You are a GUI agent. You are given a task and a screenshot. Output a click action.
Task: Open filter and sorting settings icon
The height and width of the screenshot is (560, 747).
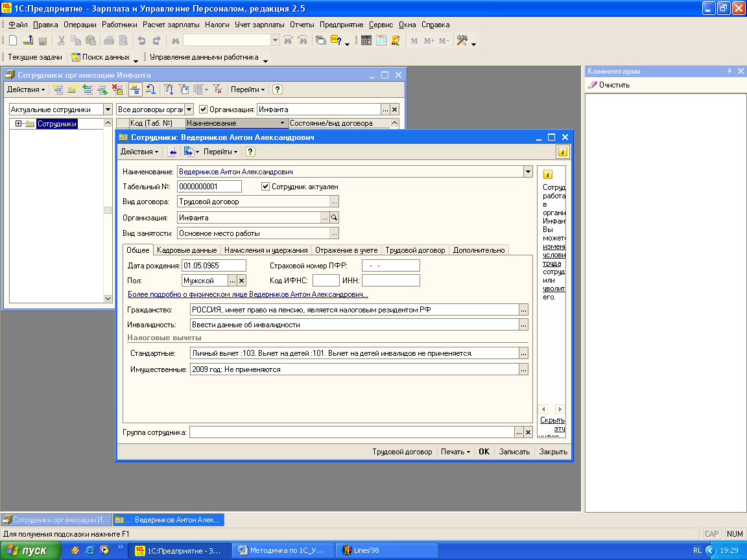168,89
